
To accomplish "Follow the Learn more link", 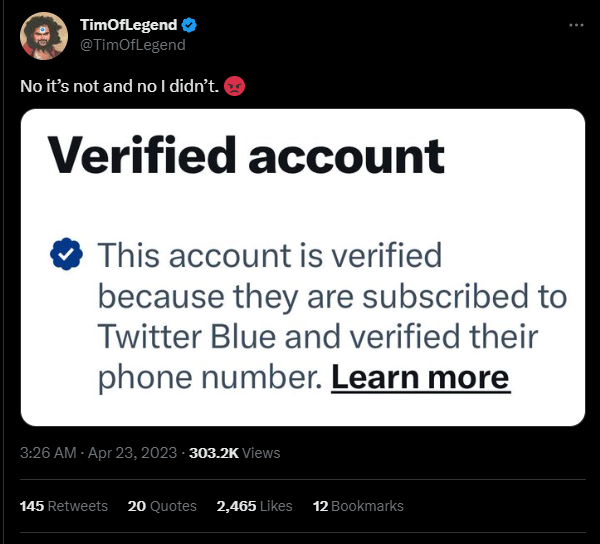I will 421,378.
